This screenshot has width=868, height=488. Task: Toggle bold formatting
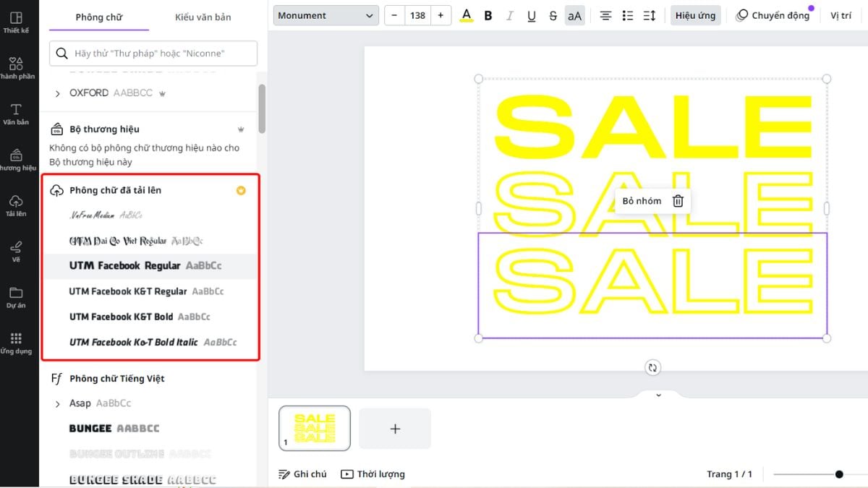tap(488, 15)
